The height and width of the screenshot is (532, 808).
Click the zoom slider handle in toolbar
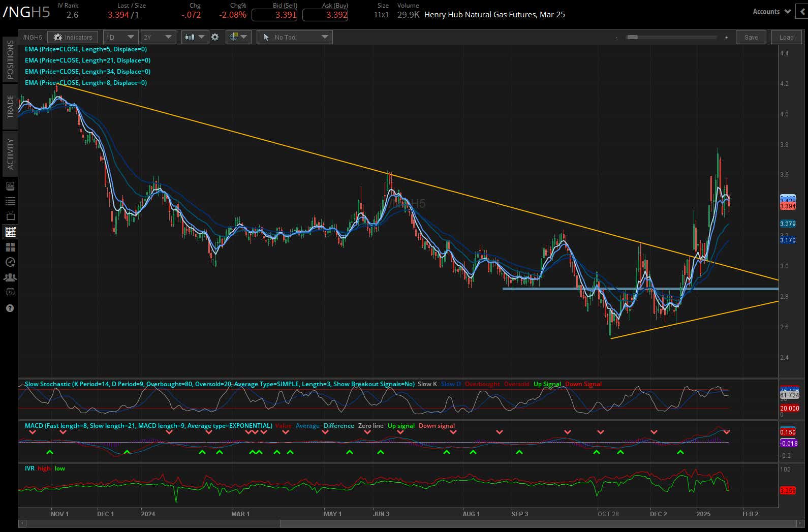tap(632, 37)
